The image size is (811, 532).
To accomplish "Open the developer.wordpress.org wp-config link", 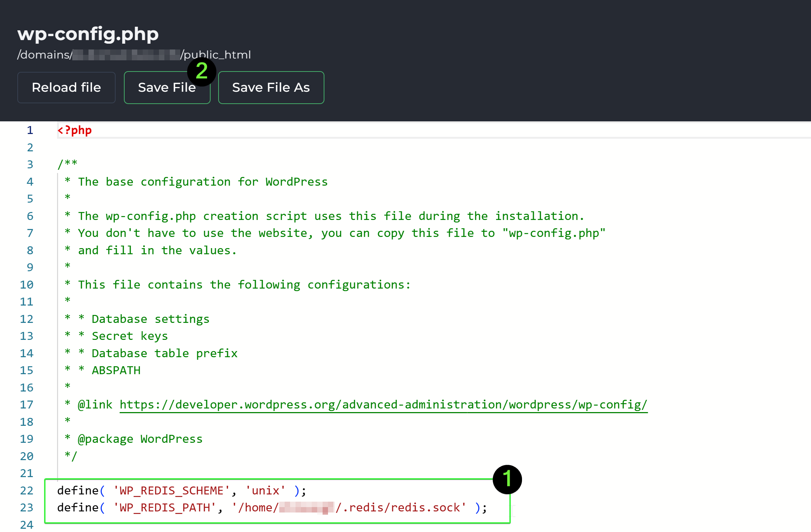I will pos(383,405).
